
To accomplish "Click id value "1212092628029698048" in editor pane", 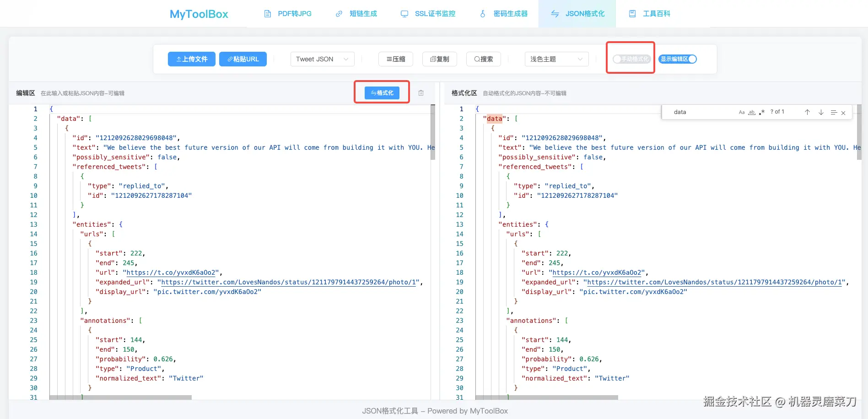I will 136,138.
